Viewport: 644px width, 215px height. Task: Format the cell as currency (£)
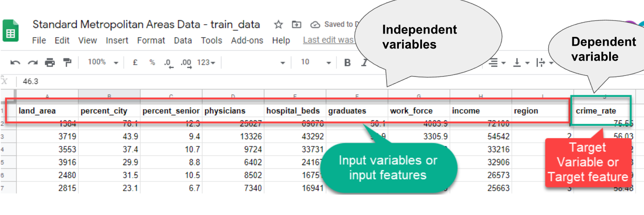tap(135, 62)
